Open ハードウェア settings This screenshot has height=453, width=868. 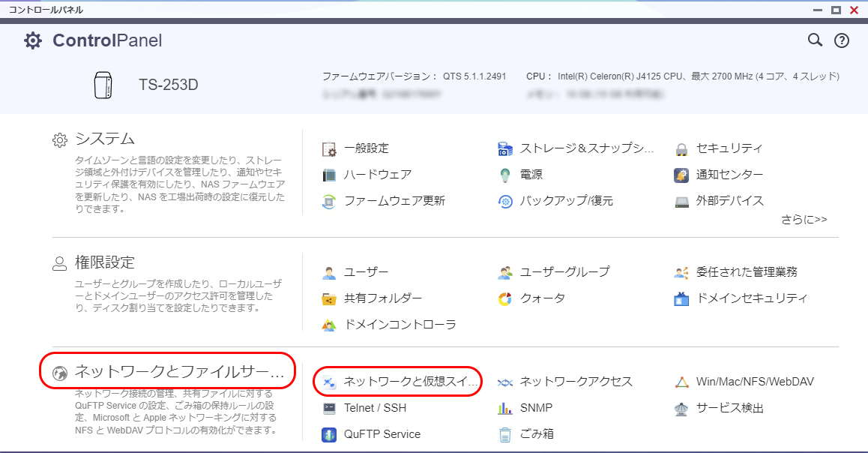click(x=377, y=175)
